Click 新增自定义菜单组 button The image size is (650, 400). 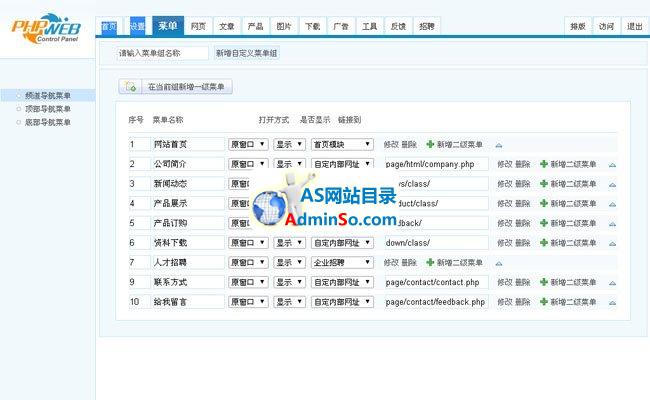pyautogui.click(x=247, y=53)
